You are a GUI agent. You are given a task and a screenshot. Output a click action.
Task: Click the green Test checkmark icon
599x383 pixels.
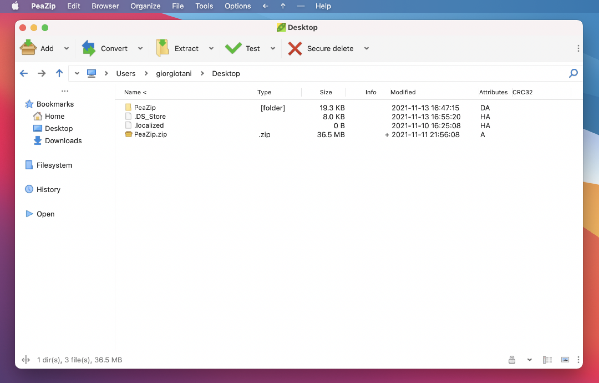click(x=233, y=48)
